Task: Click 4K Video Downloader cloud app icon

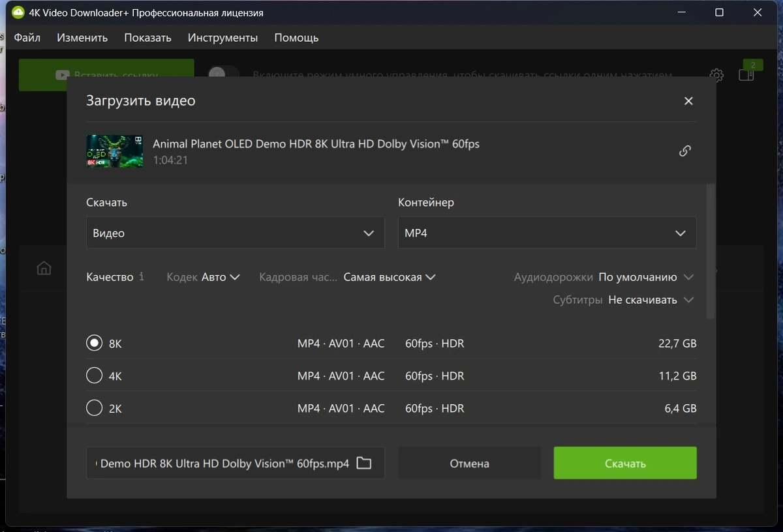Action: pos(18,12)
